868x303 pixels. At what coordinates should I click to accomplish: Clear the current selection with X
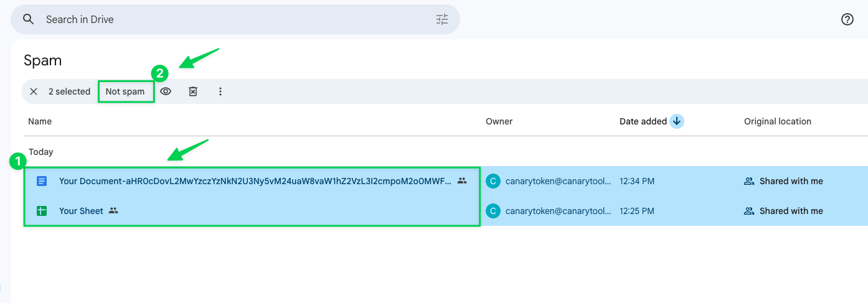[x=34, y=91]
